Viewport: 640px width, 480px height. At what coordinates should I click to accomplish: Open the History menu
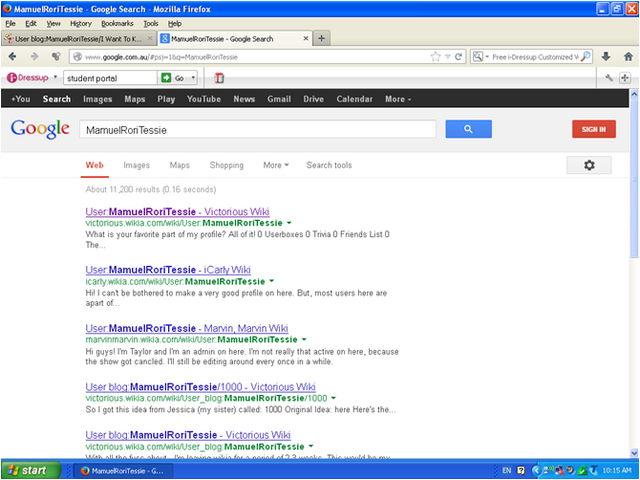[80, 24]
